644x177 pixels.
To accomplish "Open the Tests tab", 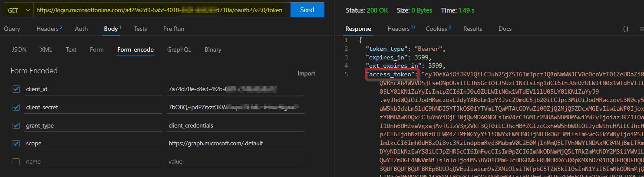I will pos(140,29).
